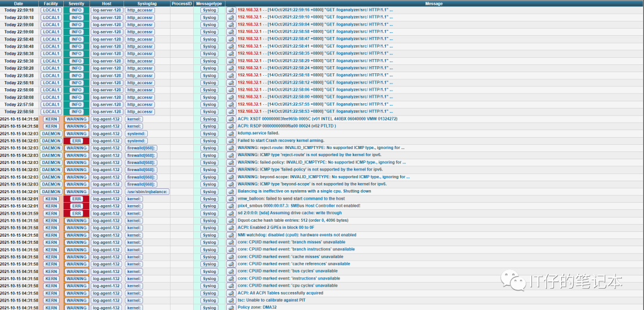
Task: Click details icon beside vmw_balloon error message
Action: [231, 199]
